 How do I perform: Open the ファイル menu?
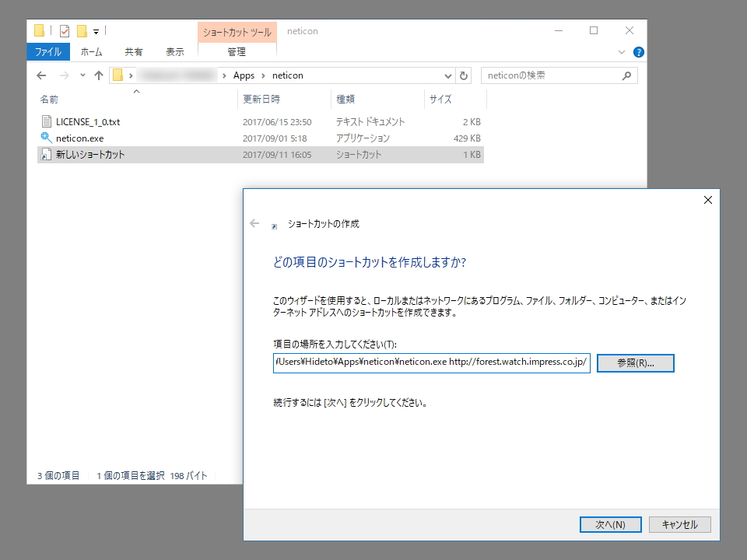coord(48,51)
